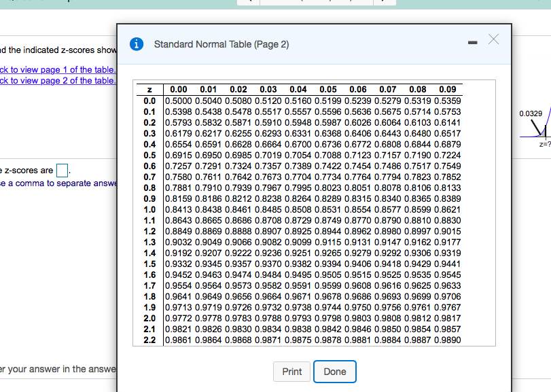This screenshot has width=551, height=392.
Task: Click the z-scores answer input box
Action: click(63, 171)
